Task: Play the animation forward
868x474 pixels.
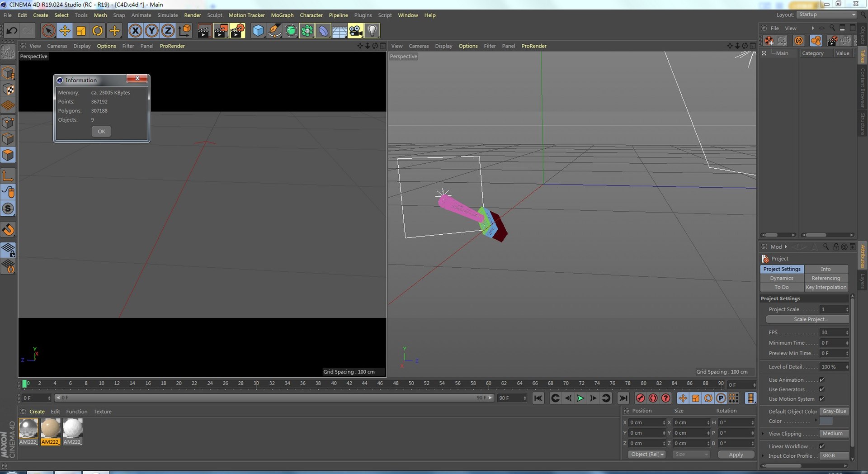Action: click(580, 398)
